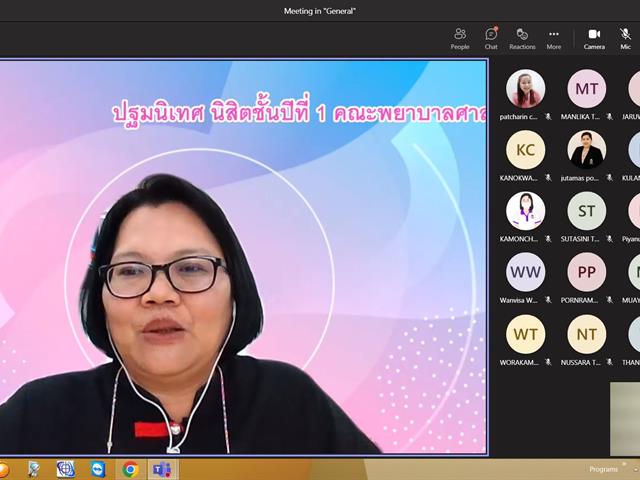The height and width of the screenshot is (480, 640).
Task: Open the pinned tool icon left of globe
Action: [34, 469]
